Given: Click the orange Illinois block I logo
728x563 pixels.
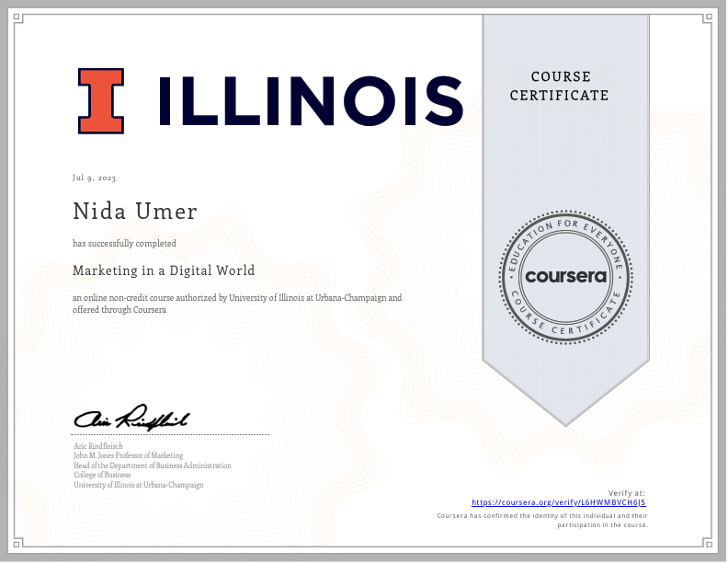Looking at the screenshot, I should click(101, 101).
